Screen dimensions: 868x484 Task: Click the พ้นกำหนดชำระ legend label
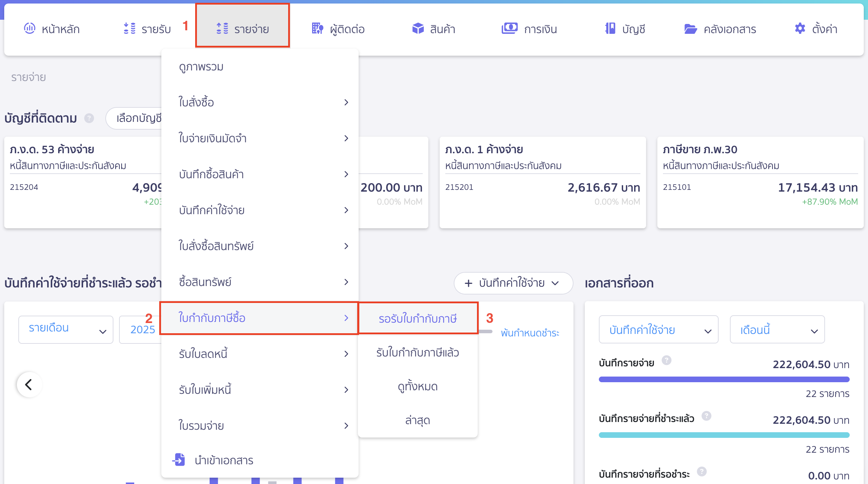(530, 333)
